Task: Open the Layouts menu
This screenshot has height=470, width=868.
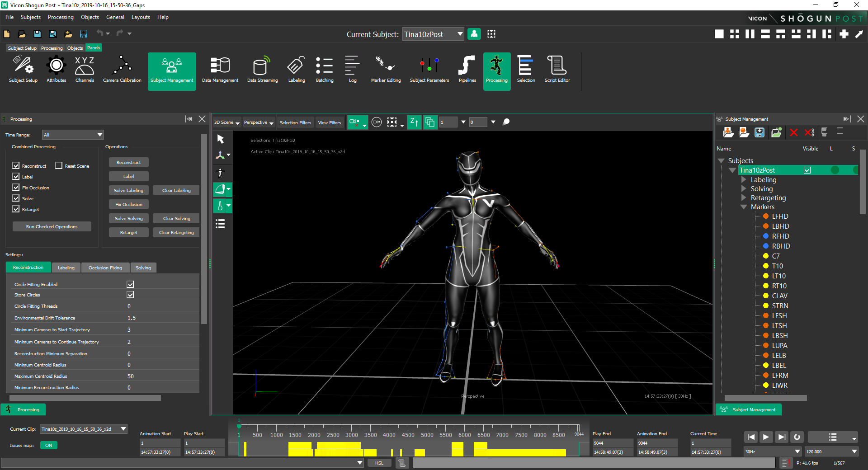Action: coord(141,17)
